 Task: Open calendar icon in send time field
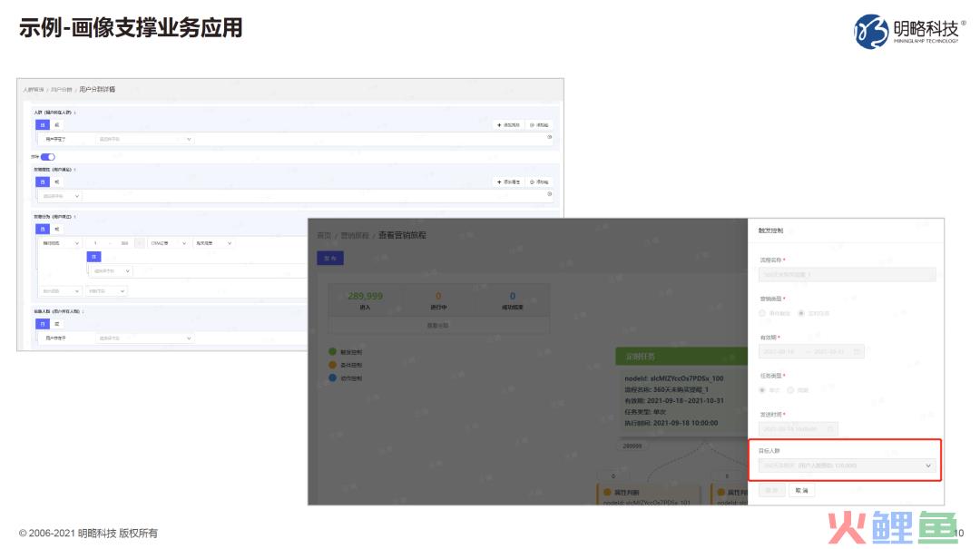point(830,429)
